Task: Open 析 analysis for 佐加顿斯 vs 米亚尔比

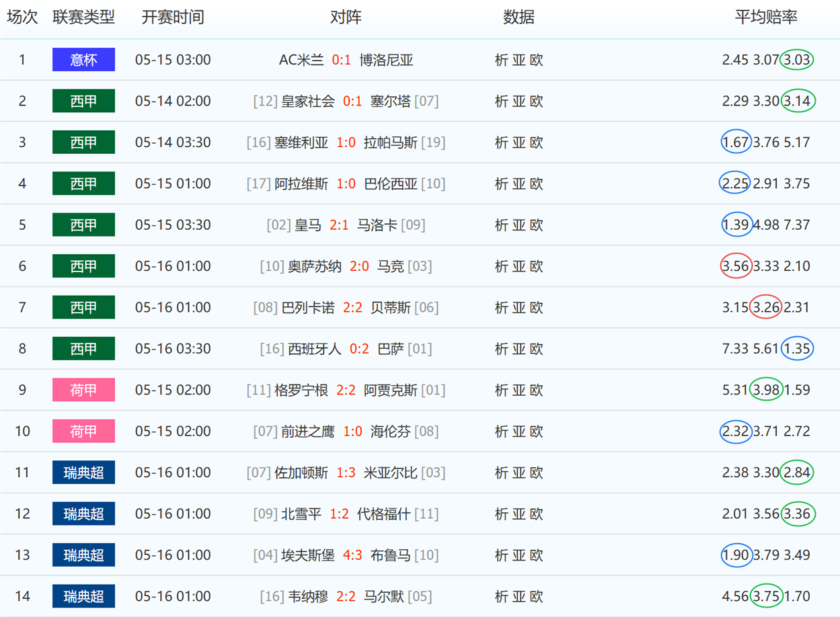Action: [501, 472]
